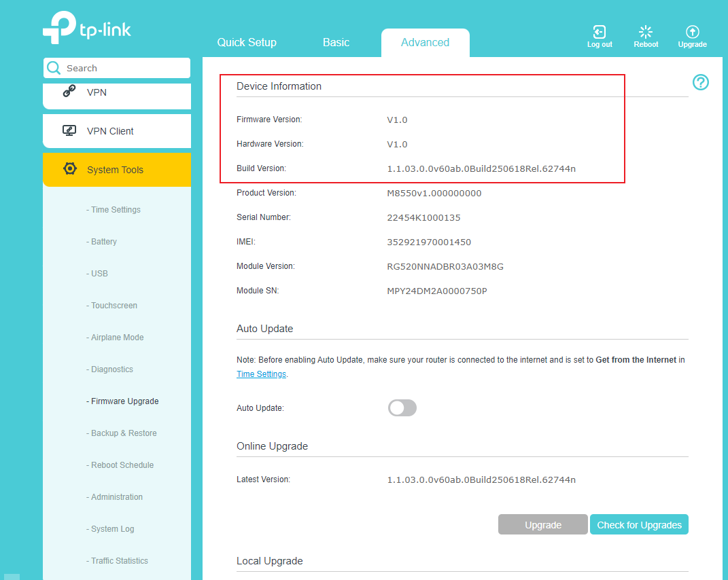This screenshot has height=580, width=728.
Task: Click the TP-Link logo
Action: (x=87, y=28)
